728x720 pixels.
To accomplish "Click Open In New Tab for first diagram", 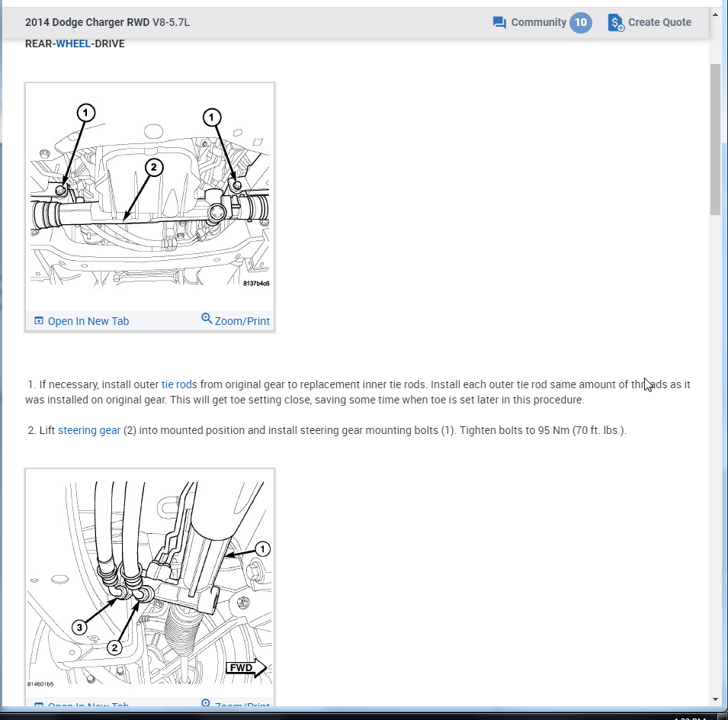I will [x=88, y=321].
